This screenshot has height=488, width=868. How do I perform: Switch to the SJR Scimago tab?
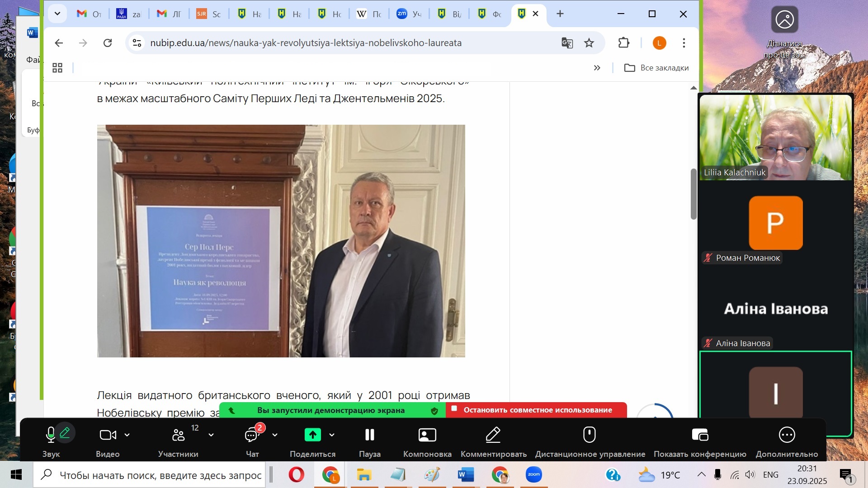pos(208,14)
